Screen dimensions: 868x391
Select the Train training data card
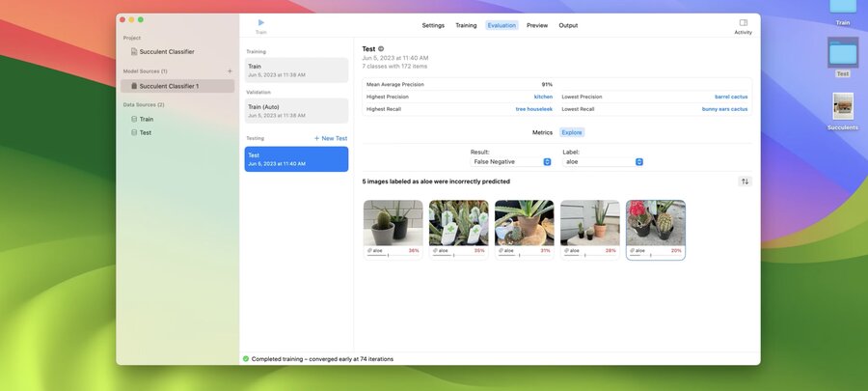pyautogui.click(x=297, y=70)
